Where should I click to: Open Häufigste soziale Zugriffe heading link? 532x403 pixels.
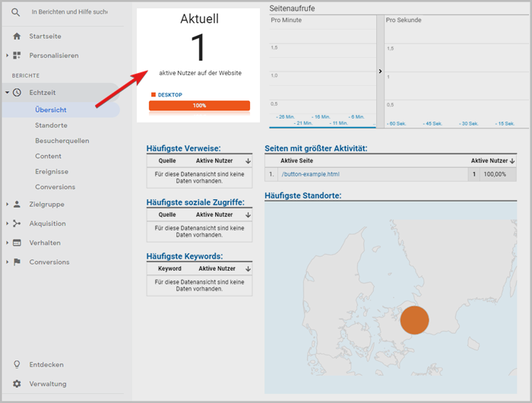tap(195, 202)
